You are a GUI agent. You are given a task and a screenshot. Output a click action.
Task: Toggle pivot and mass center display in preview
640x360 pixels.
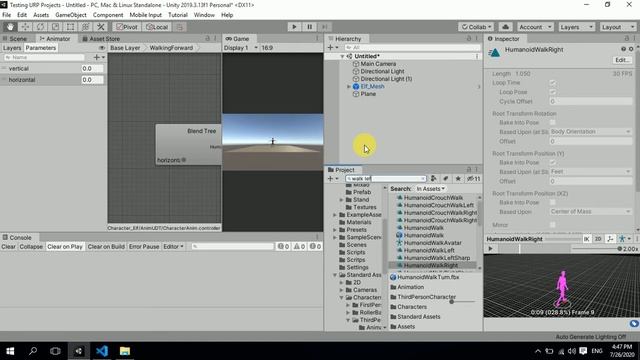[x=610, y=239]
